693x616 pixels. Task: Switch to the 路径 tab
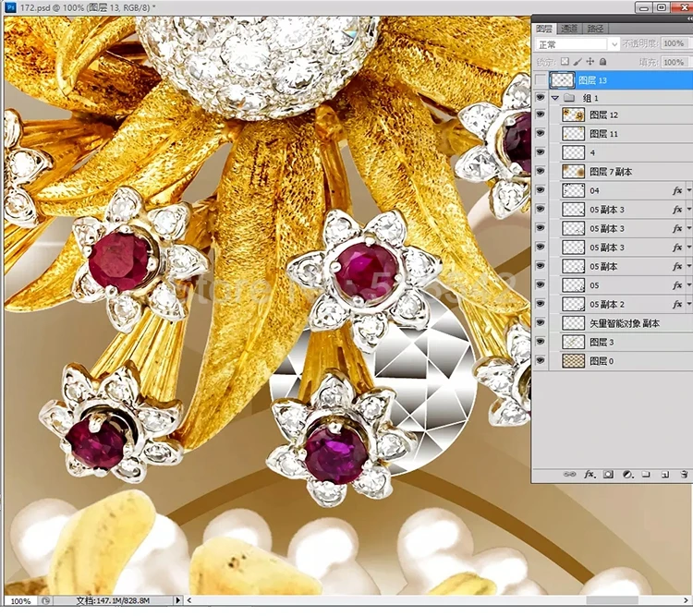tap(594, 28)
